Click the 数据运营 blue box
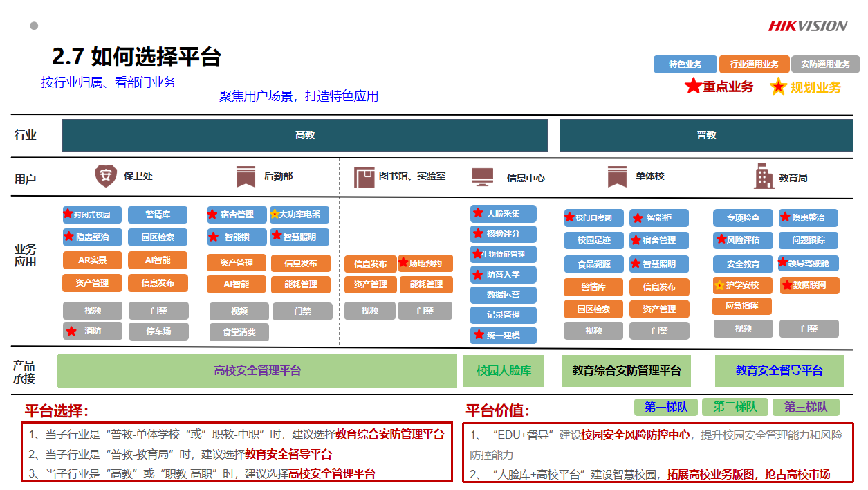The width and height of the screenshot is (868, 490). (504, 295)
